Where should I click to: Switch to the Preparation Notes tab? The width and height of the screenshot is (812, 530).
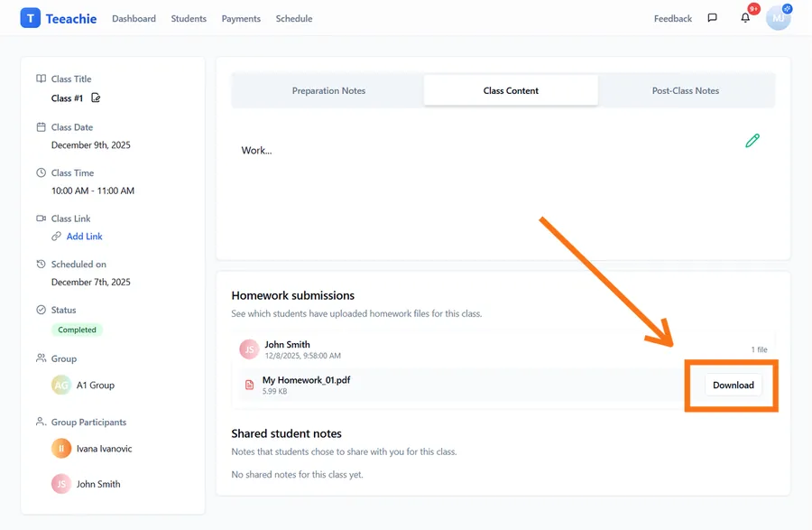click(328, 90)
